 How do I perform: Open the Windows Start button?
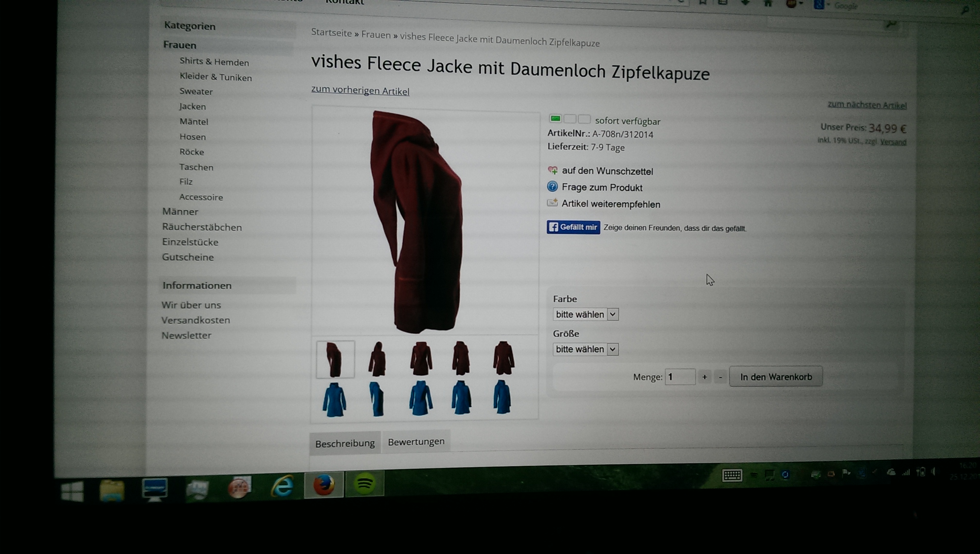click(72, 491)
